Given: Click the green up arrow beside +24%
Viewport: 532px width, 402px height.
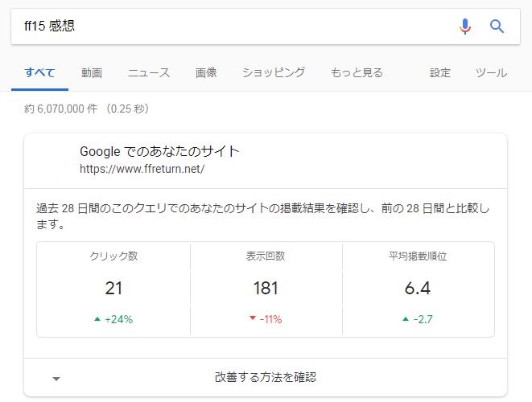Looking at the screenshot, I should pyautogui.click(x=97, y=319).
